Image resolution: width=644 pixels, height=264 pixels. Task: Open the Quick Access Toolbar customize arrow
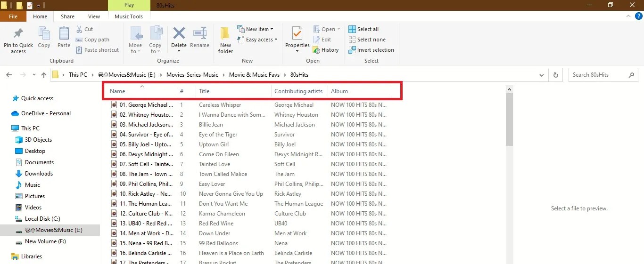[39, 6]
